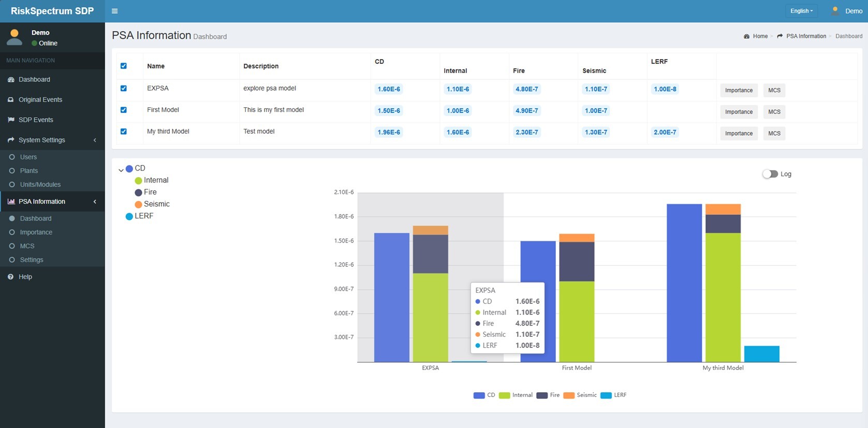
Task: Click the Seismic legend swatch below chart
Action: [x=569, y=395]
